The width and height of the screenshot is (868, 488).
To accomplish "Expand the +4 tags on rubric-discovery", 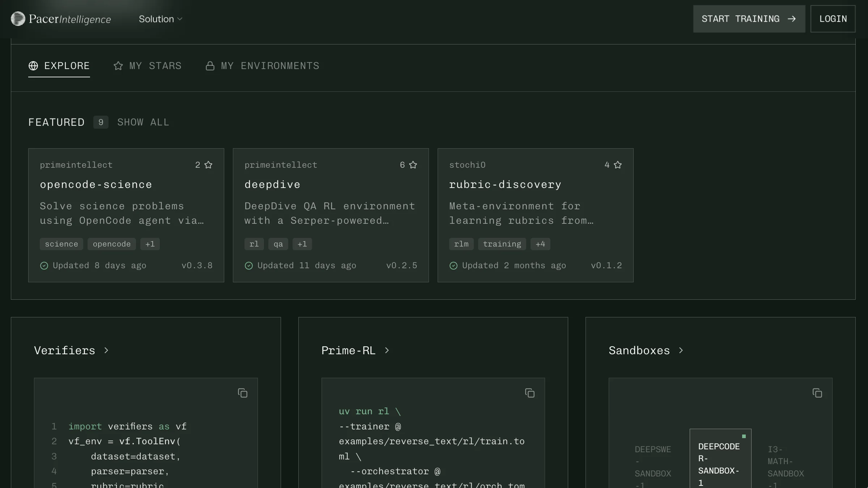I will click(x=540, y=244).
